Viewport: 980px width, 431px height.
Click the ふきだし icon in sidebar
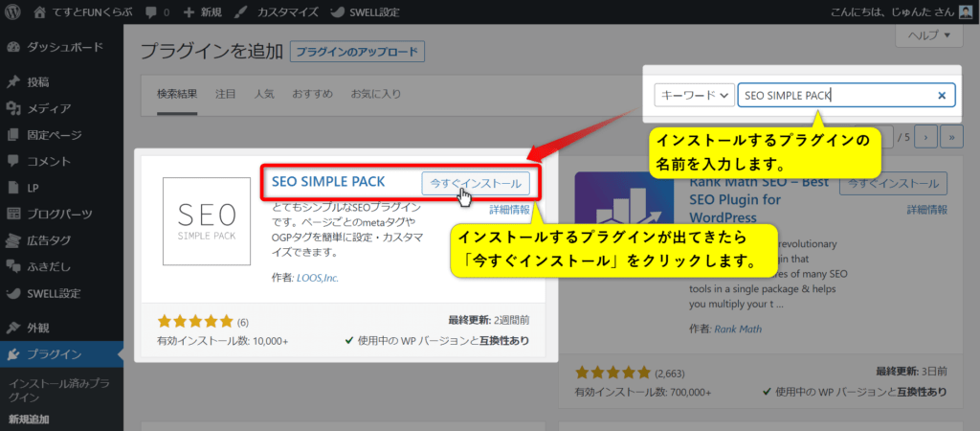pos(13,266)
